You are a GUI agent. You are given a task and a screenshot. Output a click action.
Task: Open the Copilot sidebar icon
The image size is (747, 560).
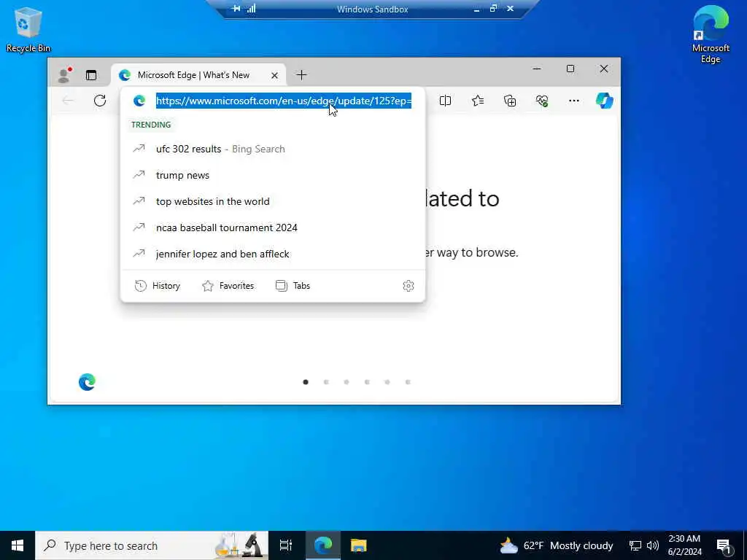click(605, 101)
